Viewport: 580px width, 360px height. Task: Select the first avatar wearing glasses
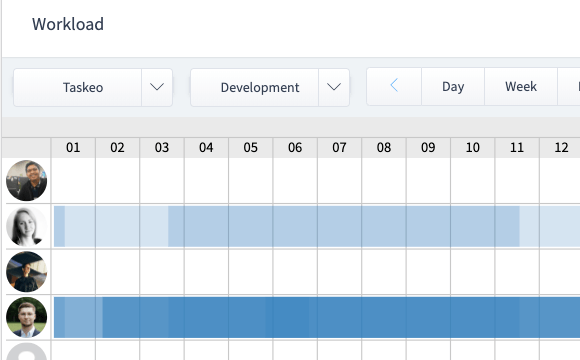[x=27, y=181]
